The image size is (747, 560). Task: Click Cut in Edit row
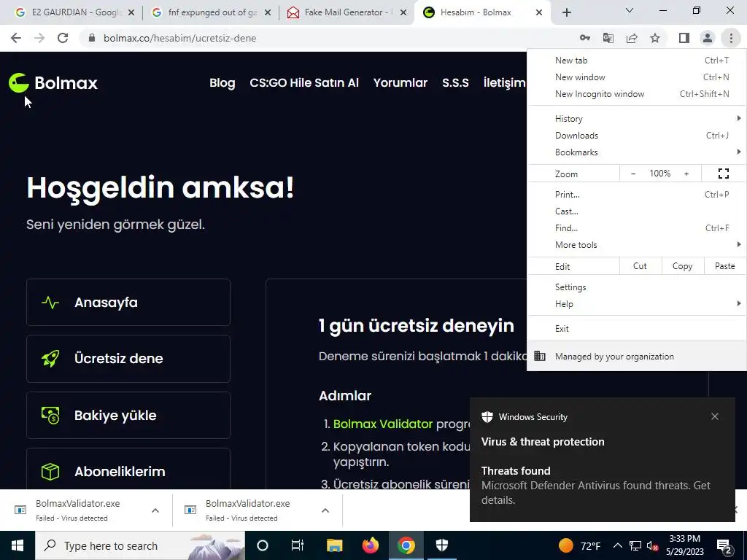pos(640,266)
